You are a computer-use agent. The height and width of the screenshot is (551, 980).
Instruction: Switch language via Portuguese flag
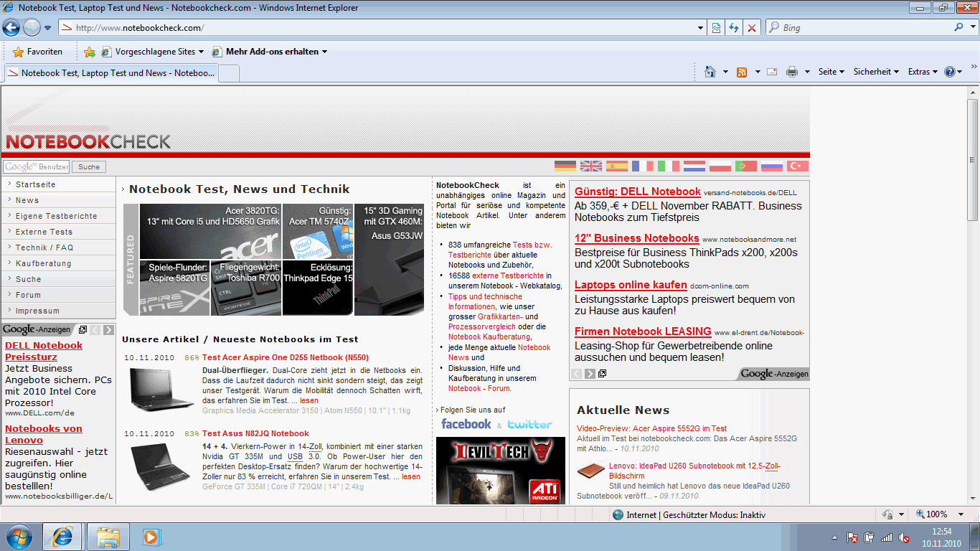click(746, 166)
